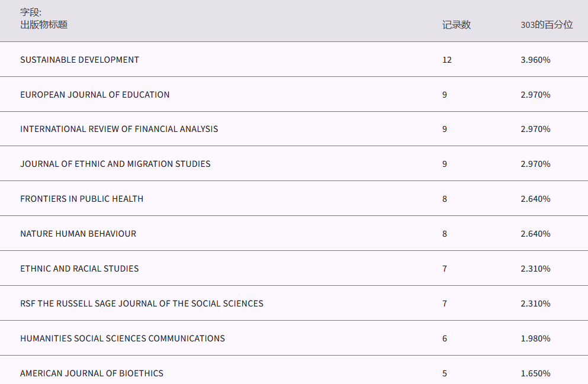Screen dimensions: 588x384
Task: Click the 1.980% percentage value
Action: pos(535,338)
